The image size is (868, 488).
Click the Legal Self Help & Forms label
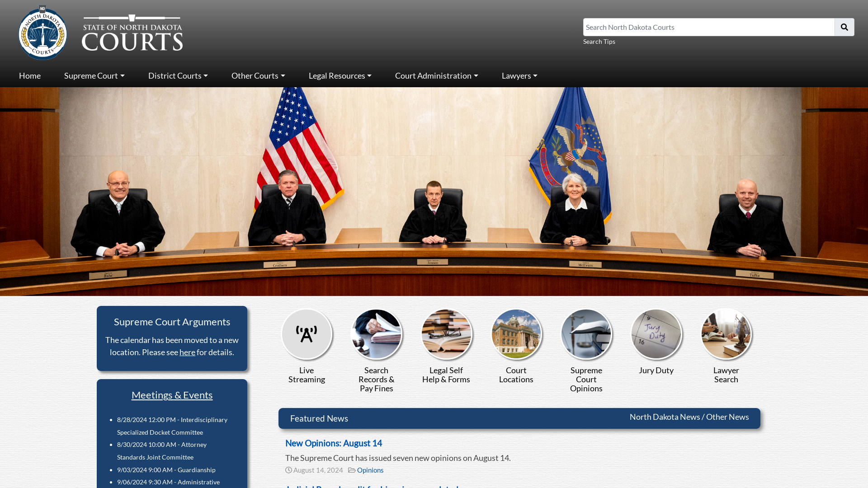coord(446,375)
